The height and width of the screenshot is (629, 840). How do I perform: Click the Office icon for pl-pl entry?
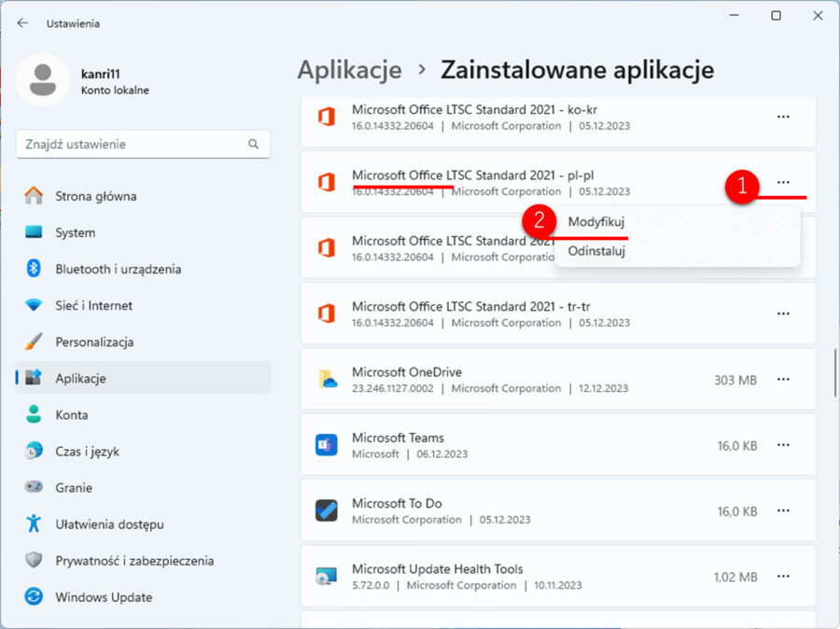327,182
